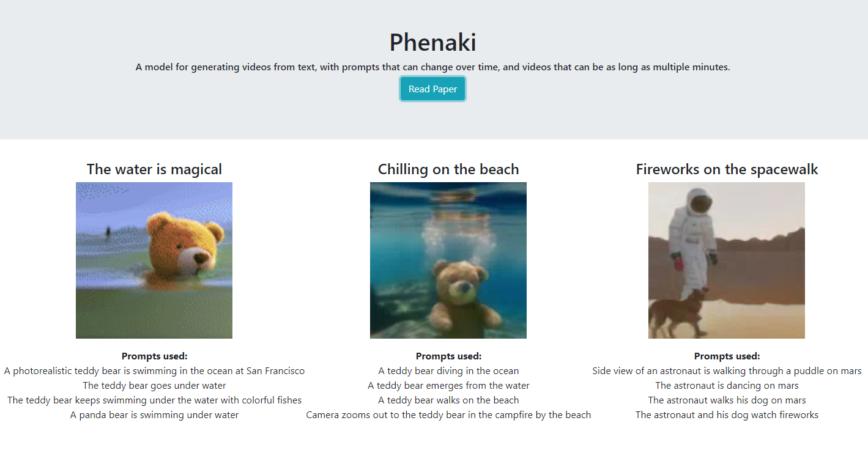Select 'Fireworks on the spacewalk' heading
Image resolution: width=868 pixels, height=456 pixels.
click(x=727, y=169)
